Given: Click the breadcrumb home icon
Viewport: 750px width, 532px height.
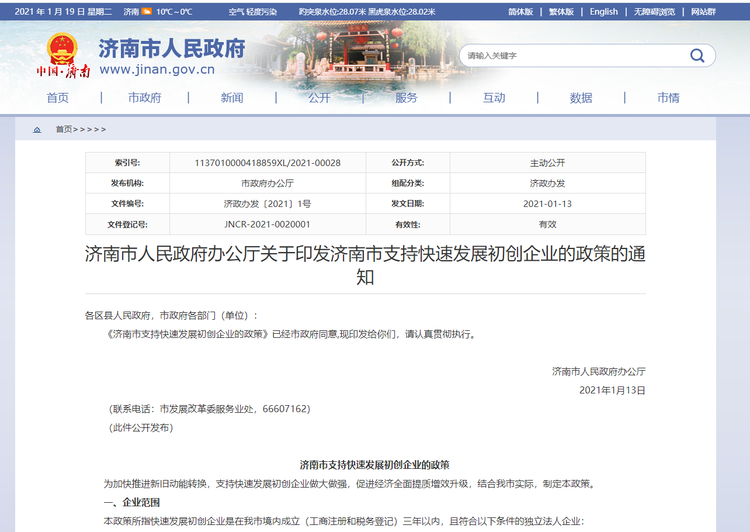Looking at the screenshot, I should (37, 130).
